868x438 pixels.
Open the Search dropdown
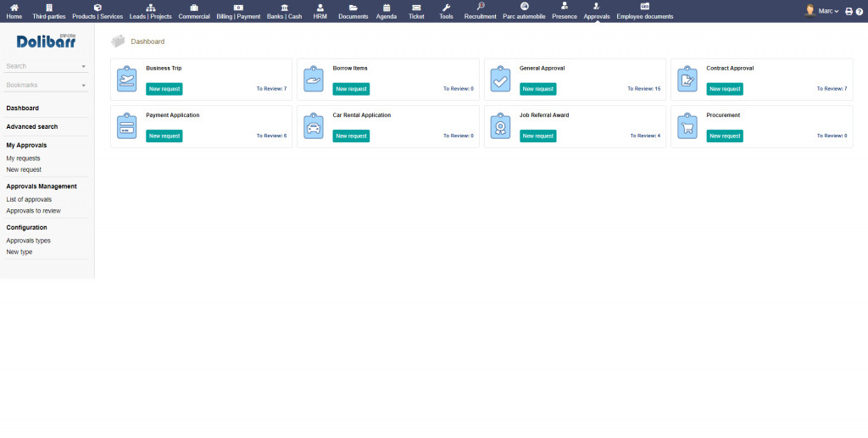pyautogui.click(x=46, y=66)
